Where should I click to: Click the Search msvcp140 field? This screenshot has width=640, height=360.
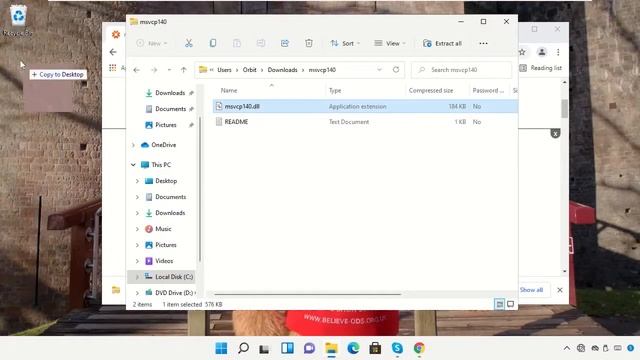pyautogui.click(x=461, y=70)
